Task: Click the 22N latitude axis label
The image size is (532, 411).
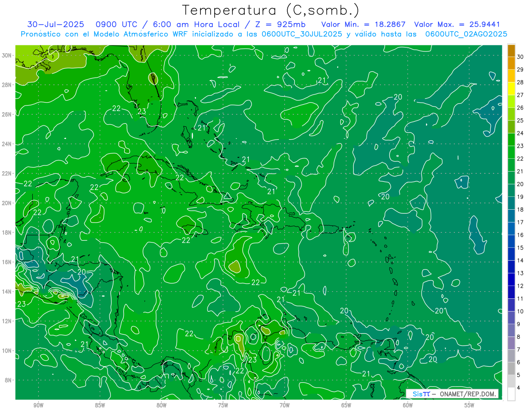Action: point(8,173)
